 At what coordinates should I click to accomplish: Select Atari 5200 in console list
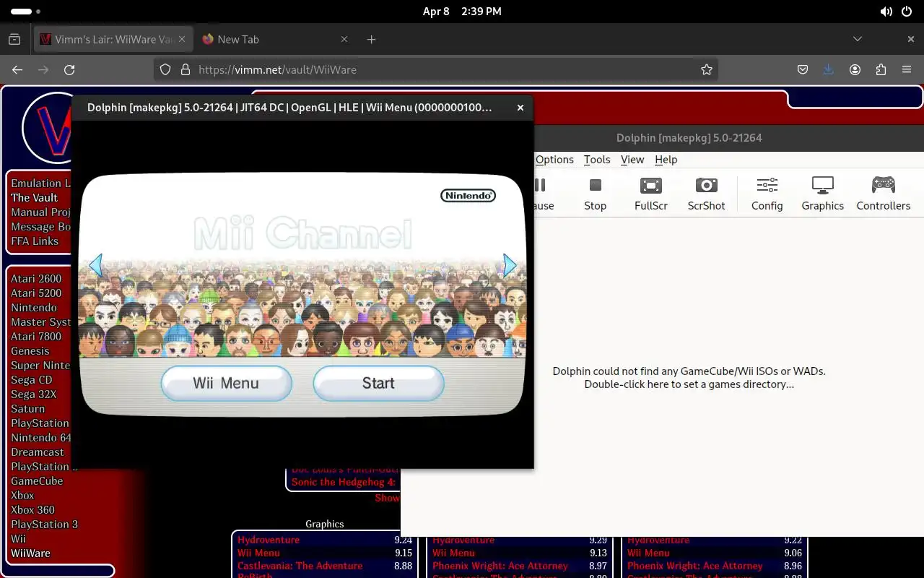coord(36,293)
